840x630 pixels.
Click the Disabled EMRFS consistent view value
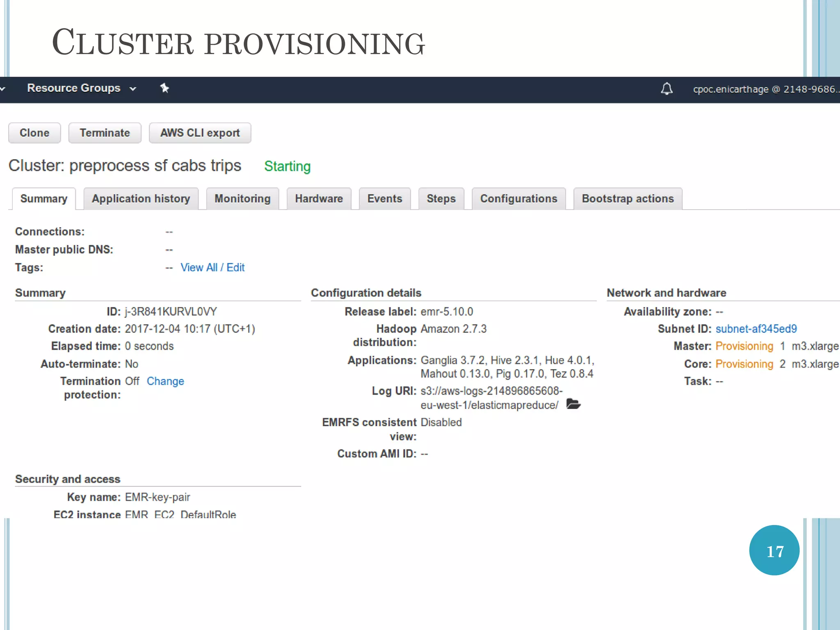coord(441,422)
